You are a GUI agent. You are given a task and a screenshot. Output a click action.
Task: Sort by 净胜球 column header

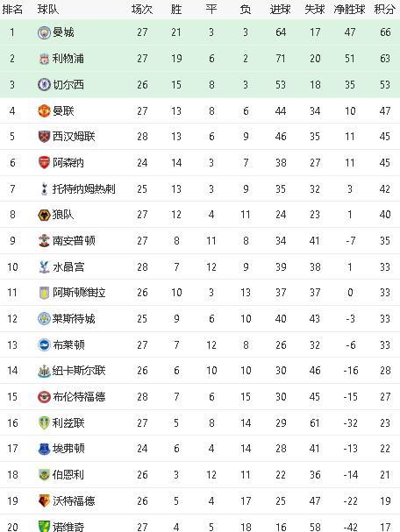click(x=349, y=9)
